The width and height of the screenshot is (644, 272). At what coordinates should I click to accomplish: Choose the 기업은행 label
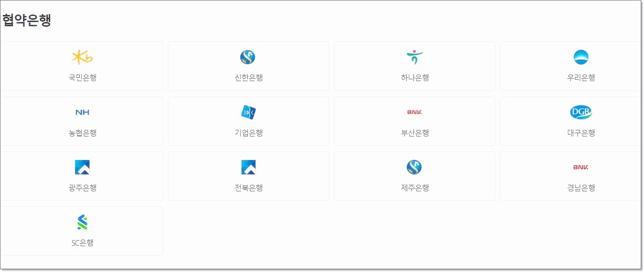249,133
